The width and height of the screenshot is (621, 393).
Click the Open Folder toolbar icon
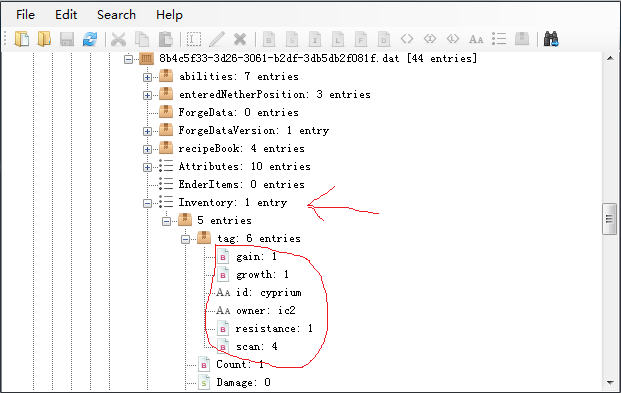pyautogui.click(x=44, y=39)
